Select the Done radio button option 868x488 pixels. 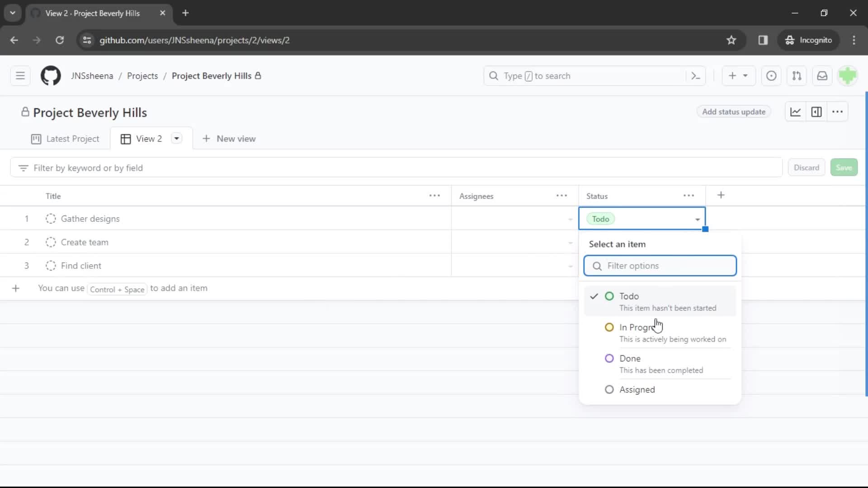coord(609,358)
